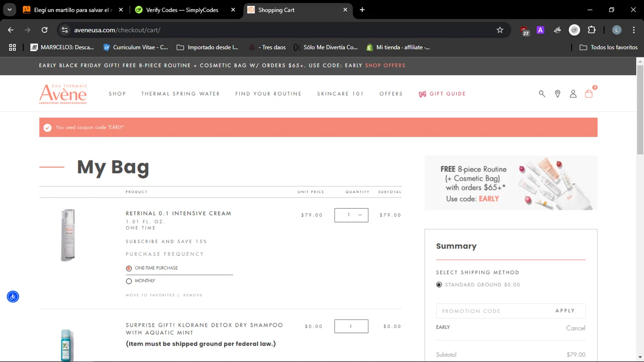Reload the page

45,30
